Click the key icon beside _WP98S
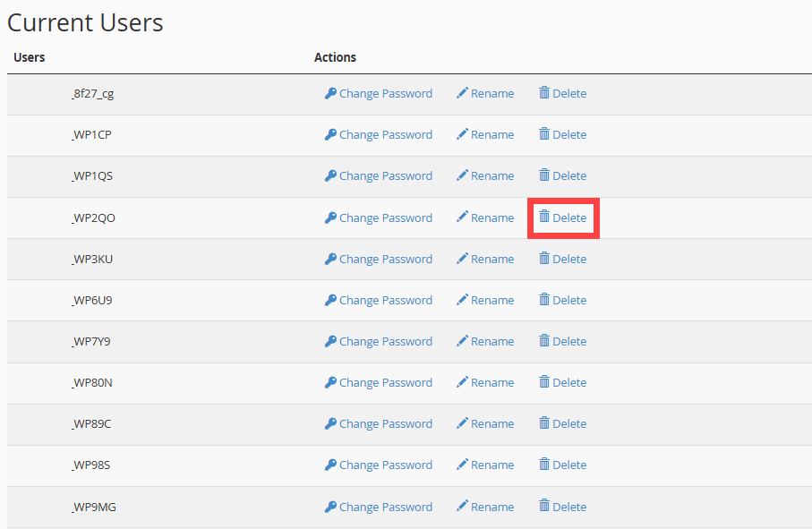The width and height of the screenshot is (812, 529). coord(330,465)
